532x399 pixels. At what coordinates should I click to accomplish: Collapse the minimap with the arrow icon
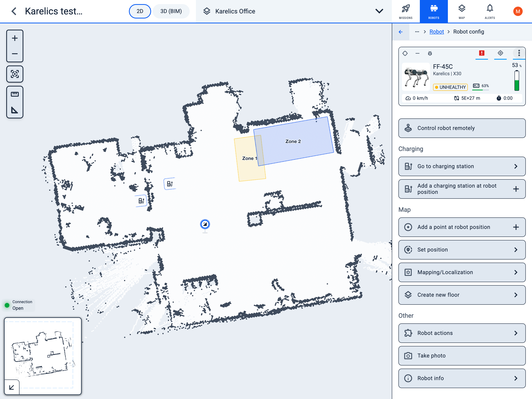pos(11,387)
